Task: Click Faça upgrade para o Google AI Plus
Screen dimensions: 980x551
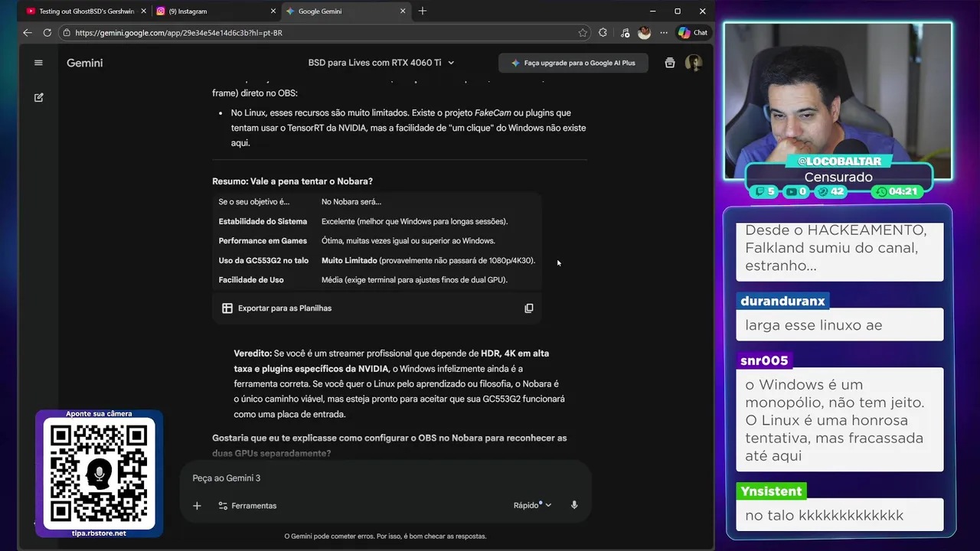Action: (x=573, y=63)
